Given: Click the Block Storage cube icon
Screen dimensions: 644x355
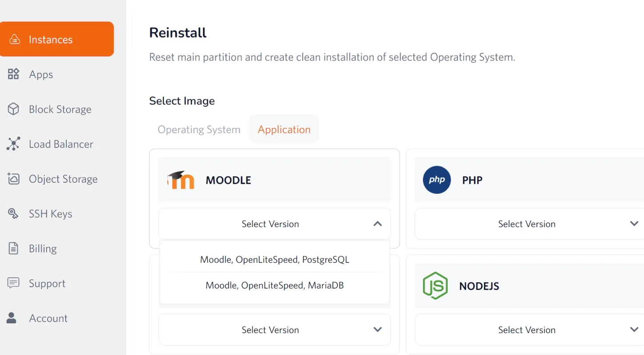Looking at the screenshot, I should (x=13, y=109).
